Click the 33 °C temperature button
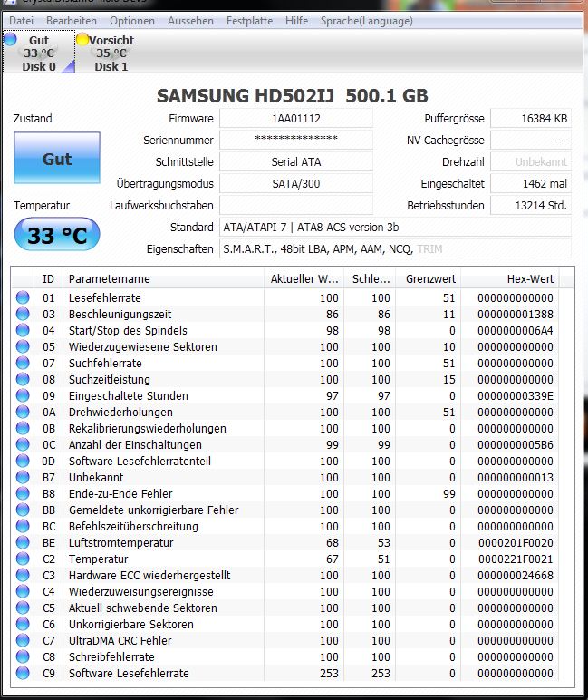 [57, 234]
